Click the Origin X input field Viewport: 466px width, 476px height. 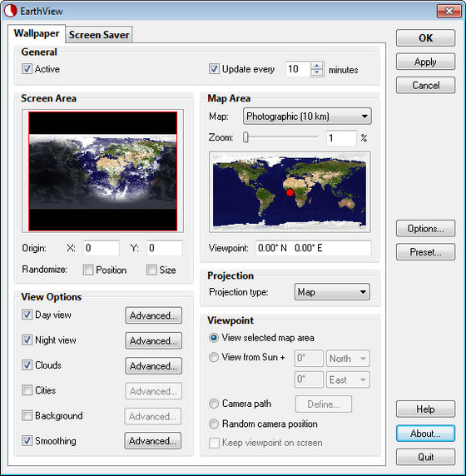101,248
